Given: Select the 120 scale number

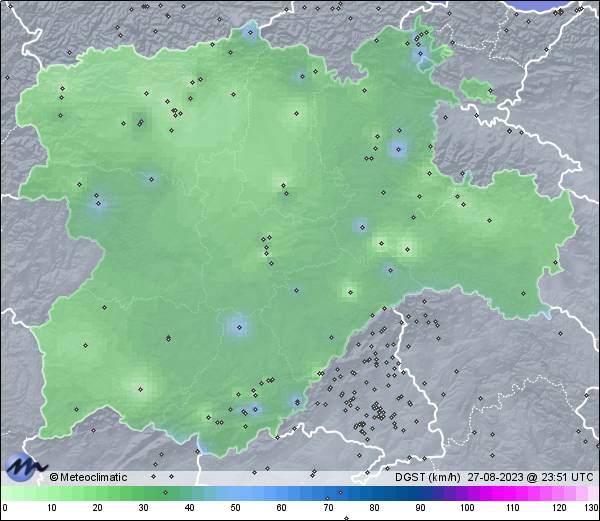Looking at the screenshot, I should pyautogui.click(x=559, y=508).
